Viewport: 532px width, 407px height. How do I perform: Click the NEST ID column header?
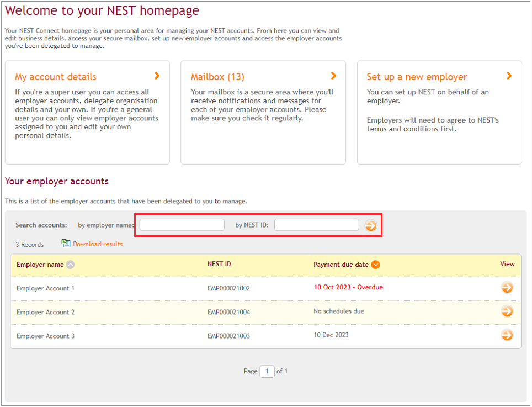[219, 264]
